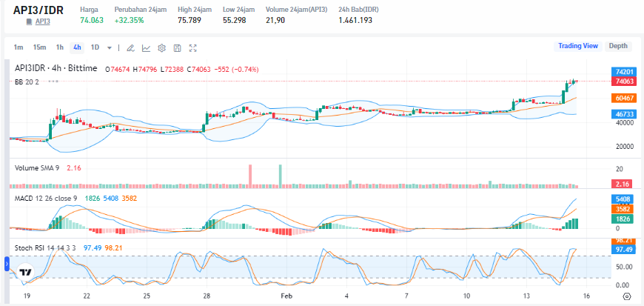This screenshot has height=306, width=644.
Task: Click the −552 (−0.74%) change text
Action: 237,70
